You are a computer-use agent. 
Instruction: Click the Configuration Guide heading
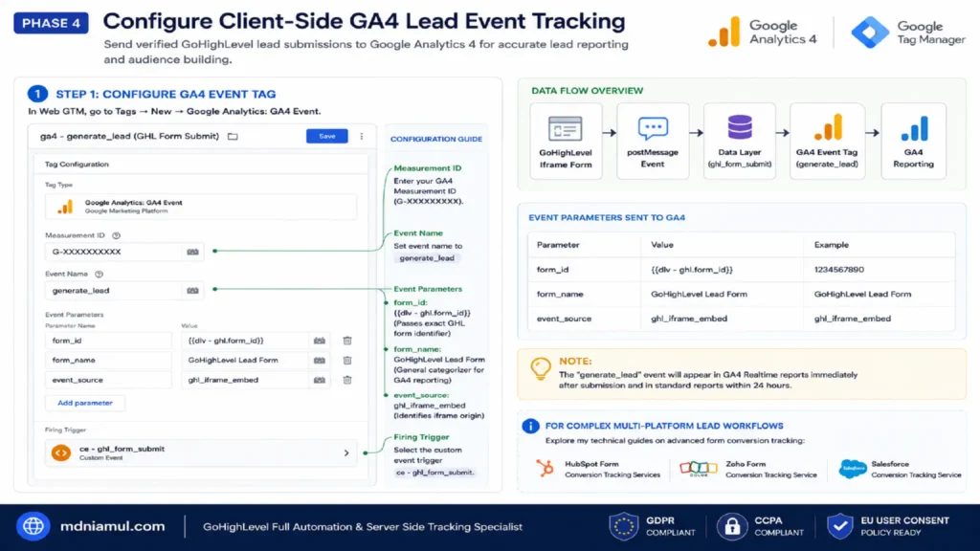pyautogui.click(x=436, y=139)
